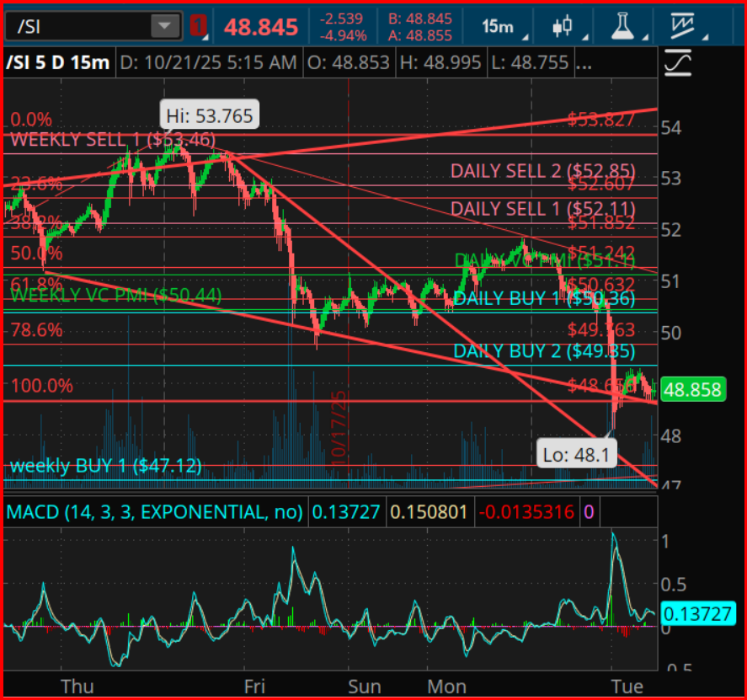Click the /SI symbol input field
Screen dimensions: 747x700
click(x=77, y=26)
